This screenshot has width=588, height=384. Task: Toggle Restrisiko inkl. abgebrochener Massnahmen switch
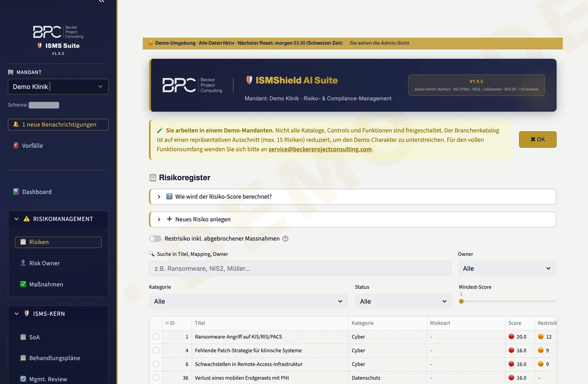point(155,239)
